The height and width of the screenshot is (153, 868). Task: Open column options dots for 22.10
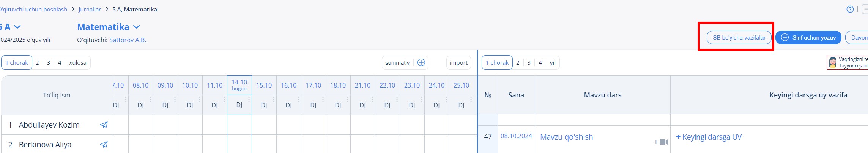coord(397,100)
